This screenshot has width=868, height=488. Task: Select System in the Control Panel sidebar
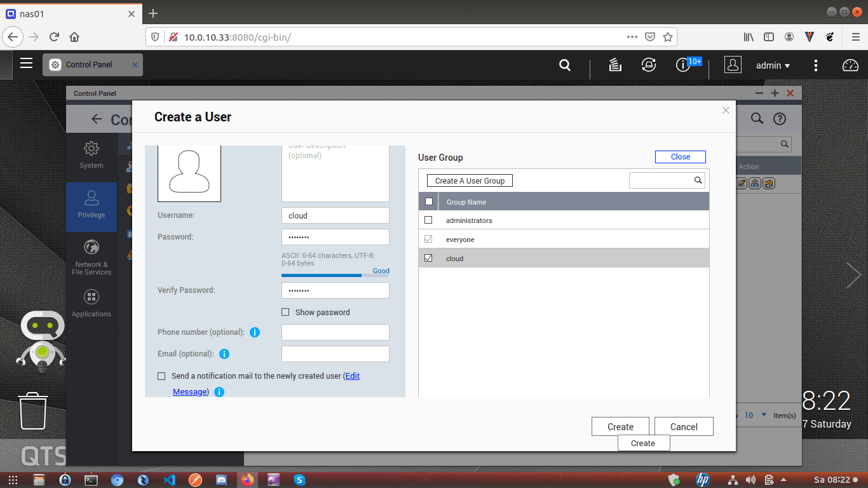point(92,155)
